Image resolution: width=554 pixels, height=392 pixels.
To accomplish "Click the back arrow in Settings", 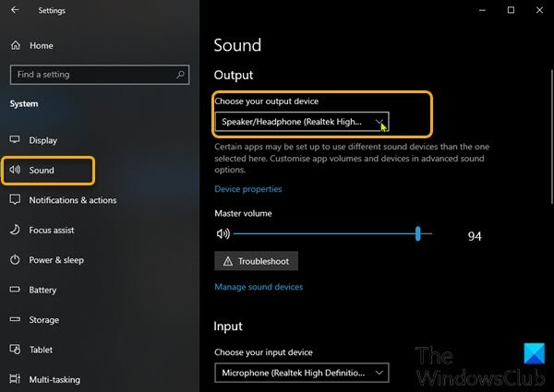I will 14,11.
